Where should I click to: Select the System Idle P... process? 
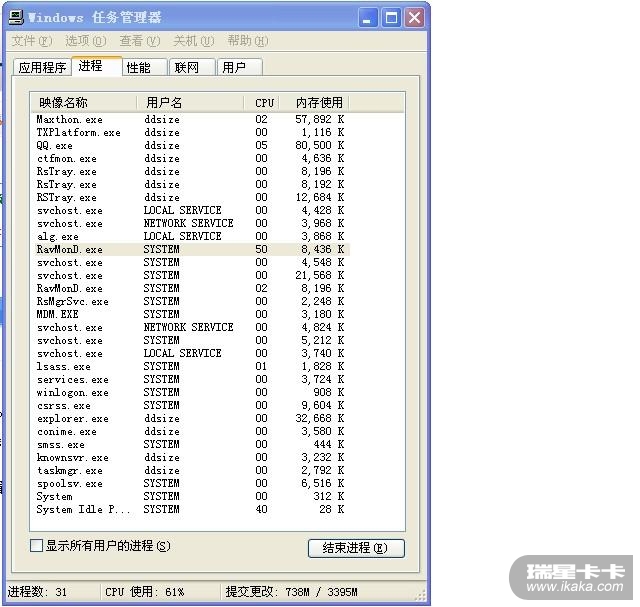pos(193,509)
